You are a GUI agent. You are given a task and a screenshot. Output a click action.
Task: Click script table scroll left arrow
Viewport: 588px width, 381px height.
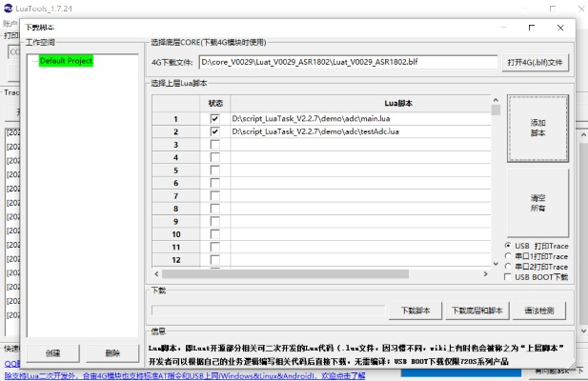tap(156, 274)
